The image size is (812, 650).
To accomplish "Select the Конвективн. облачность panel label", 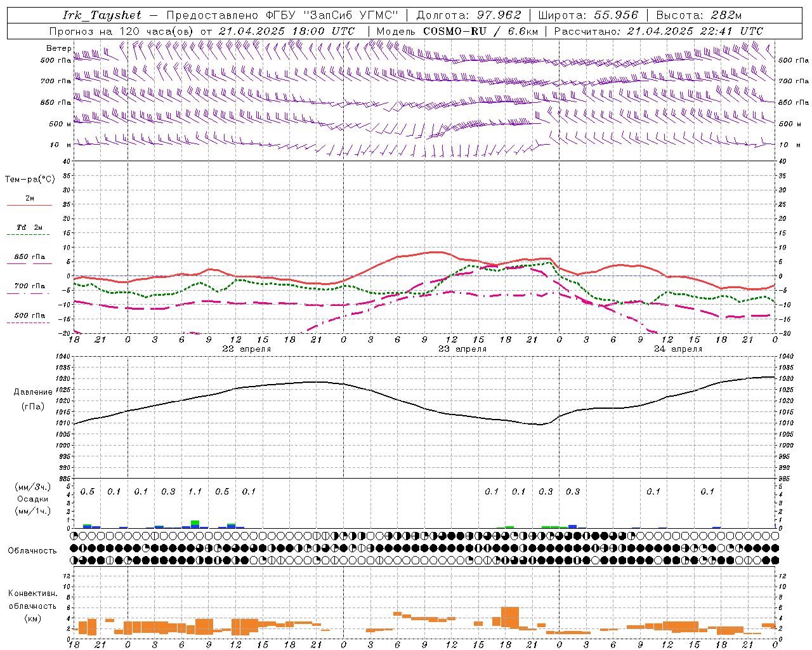I will (x=32, y=606).
